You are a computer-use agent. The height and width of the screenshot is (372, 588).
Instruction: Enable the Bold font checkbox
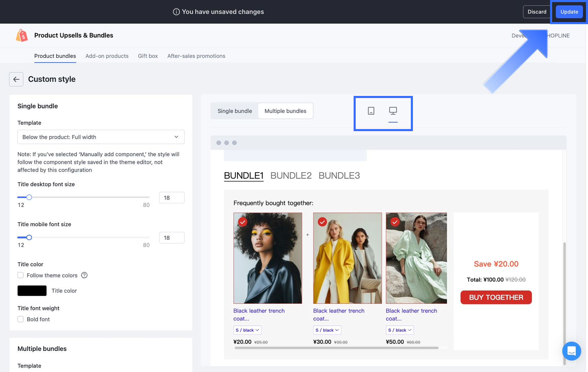(21, 319)
